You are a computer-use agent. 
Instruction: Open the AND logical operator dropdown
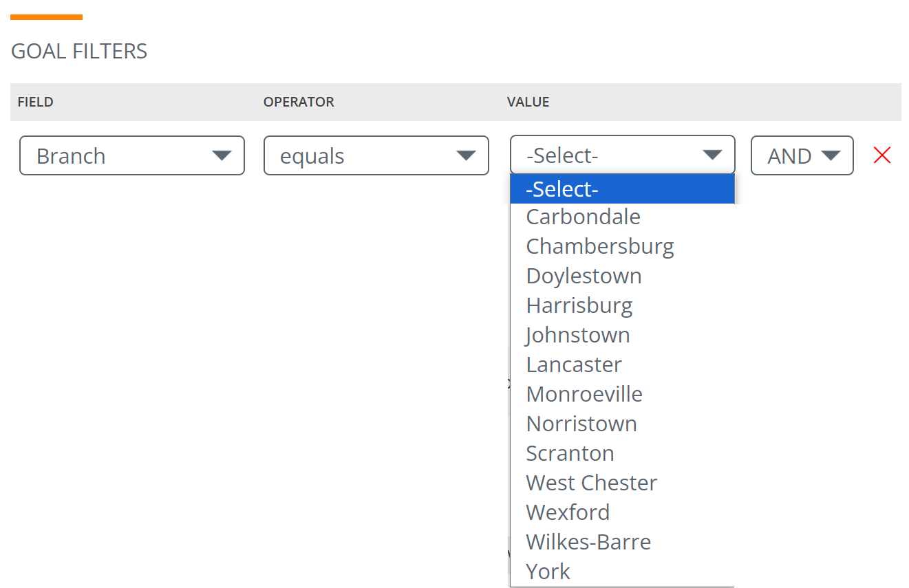coord(802,155)
